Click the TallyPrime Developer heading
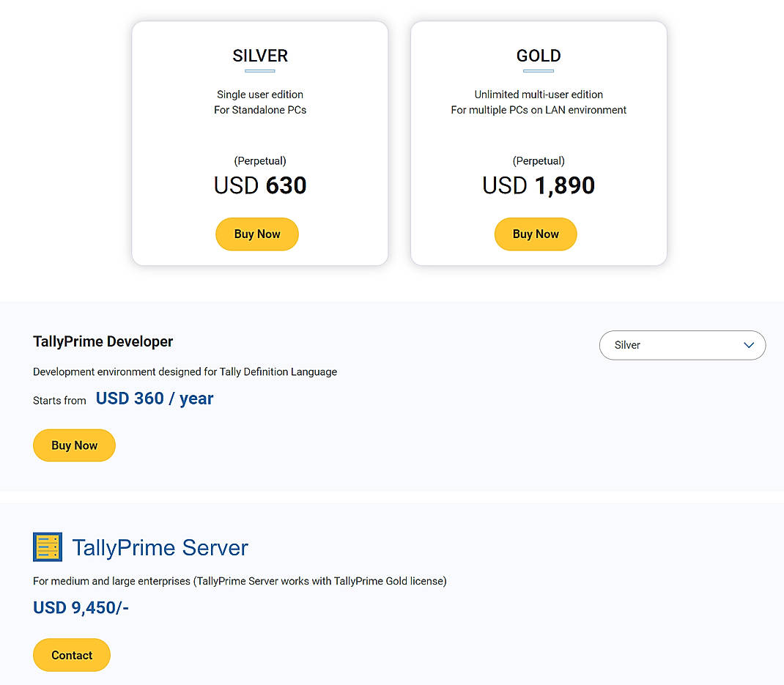Screen dimensions: 784x685 click(x=103, y=341)
